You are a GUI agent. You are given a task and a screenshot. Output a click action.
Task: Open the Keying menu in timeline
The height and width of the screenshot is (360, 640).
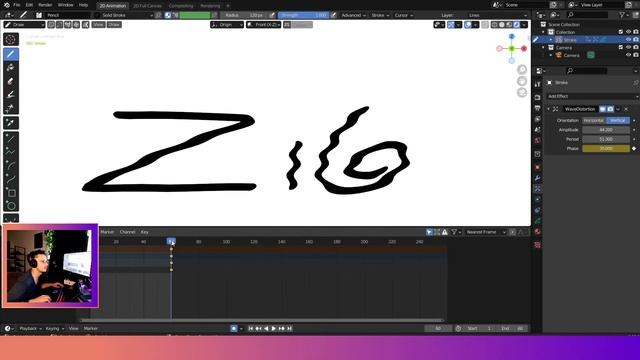click(54, 328)
